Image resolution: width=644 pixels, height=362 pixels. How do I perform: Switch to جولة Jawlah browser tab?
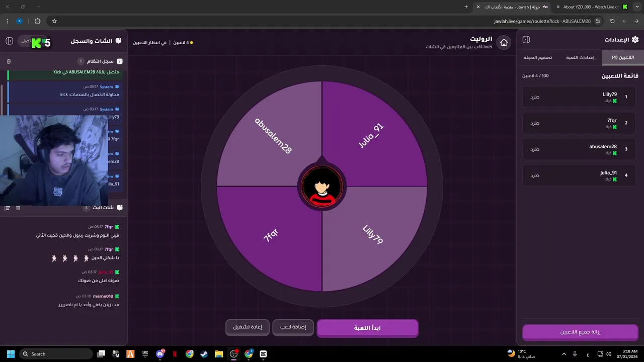pyautogui.click(x=513, y=7)
